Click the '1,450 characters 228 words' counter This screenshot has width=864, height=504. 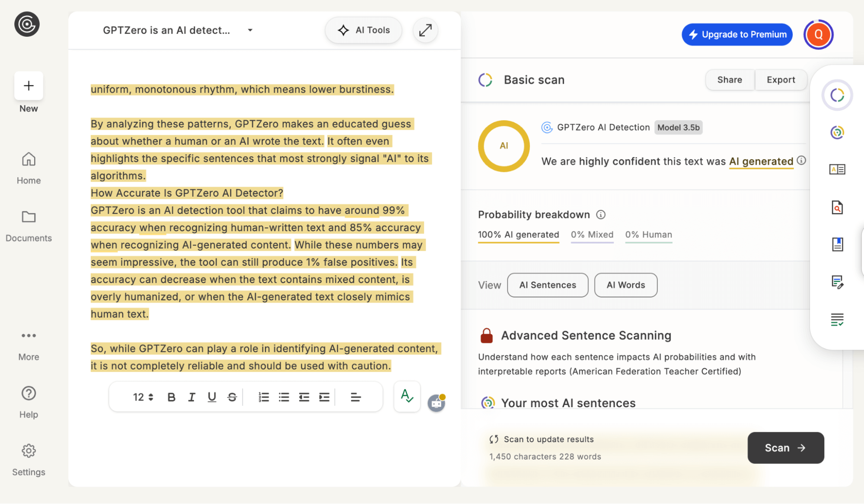545,457
